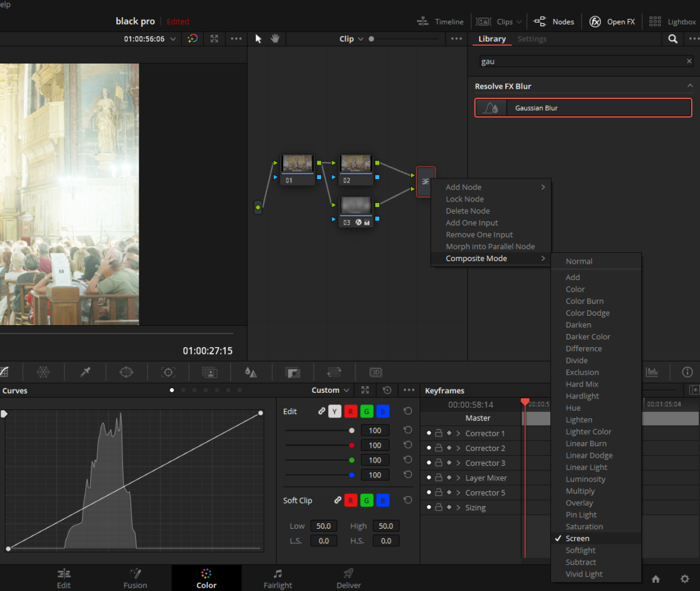Open the Gaussian Blur effect icon
700x591 pixels.
pyautogui.click(x=491, y=108)
